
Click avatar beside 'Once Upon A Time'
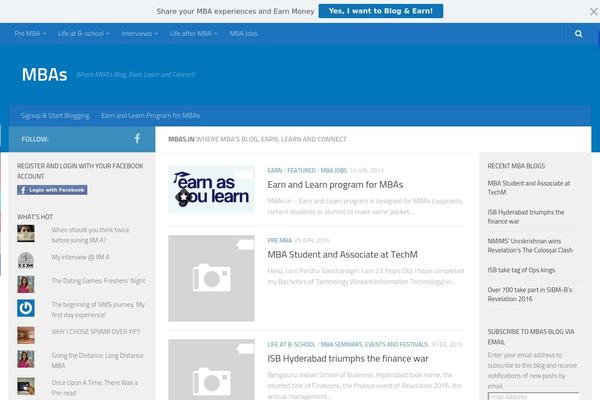26,386
